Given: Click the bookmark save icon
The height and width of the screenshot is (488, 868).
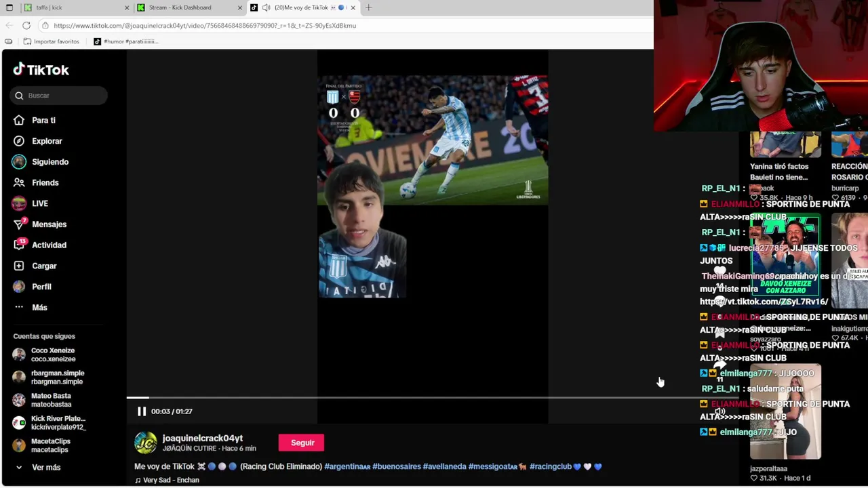Looking at the screenshot, I should [719, 333].
